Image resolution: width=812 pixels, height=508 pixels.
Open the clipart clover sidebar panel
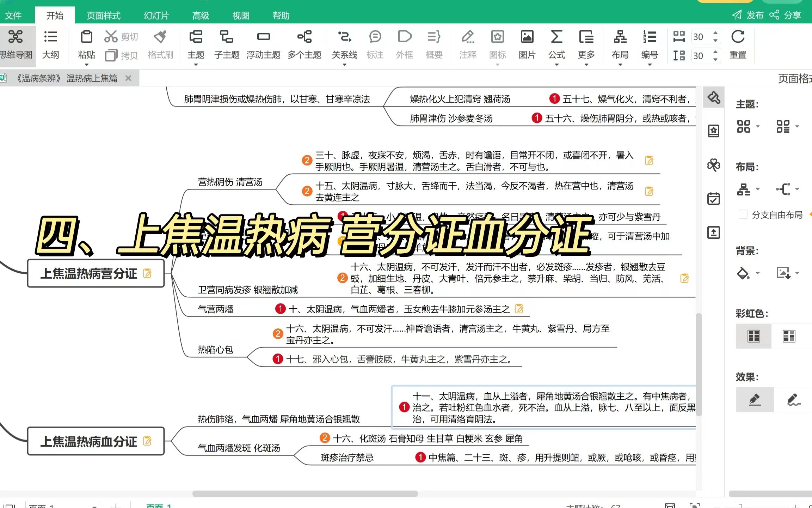pyautogui.click(x=714, y=165)
